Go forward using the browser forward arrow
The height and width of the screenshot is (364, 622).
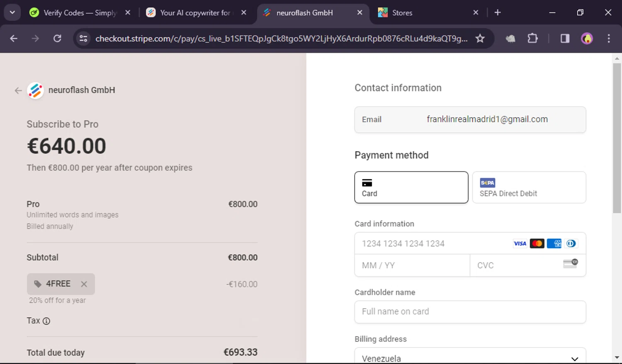(x=35, y=39)
